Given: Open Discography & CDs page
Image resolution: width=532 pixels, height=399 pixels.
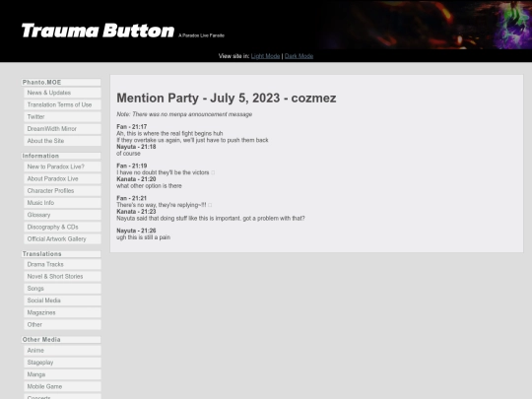Looking at the screenshot, I should pos(62,227).
